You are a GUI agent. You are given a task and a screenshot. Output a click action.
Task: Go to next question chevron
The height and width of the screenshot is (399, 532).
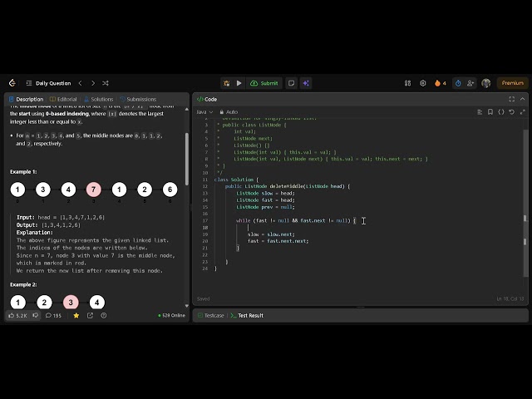point(93,83)
